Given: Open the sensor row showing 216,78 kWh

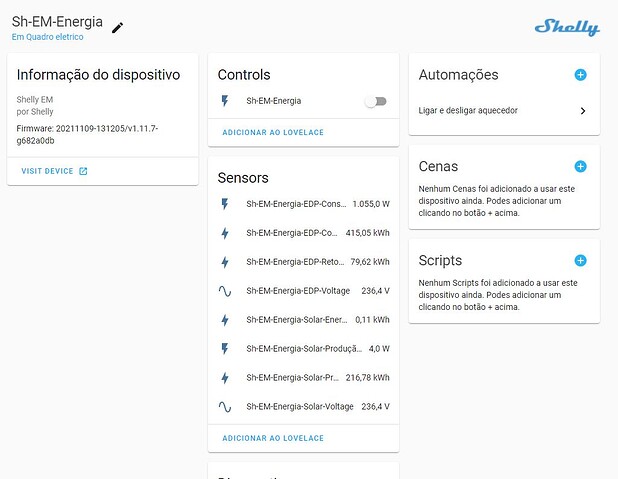Looking at the screenshot, I should pyautogui.click(x=303, y=378).
